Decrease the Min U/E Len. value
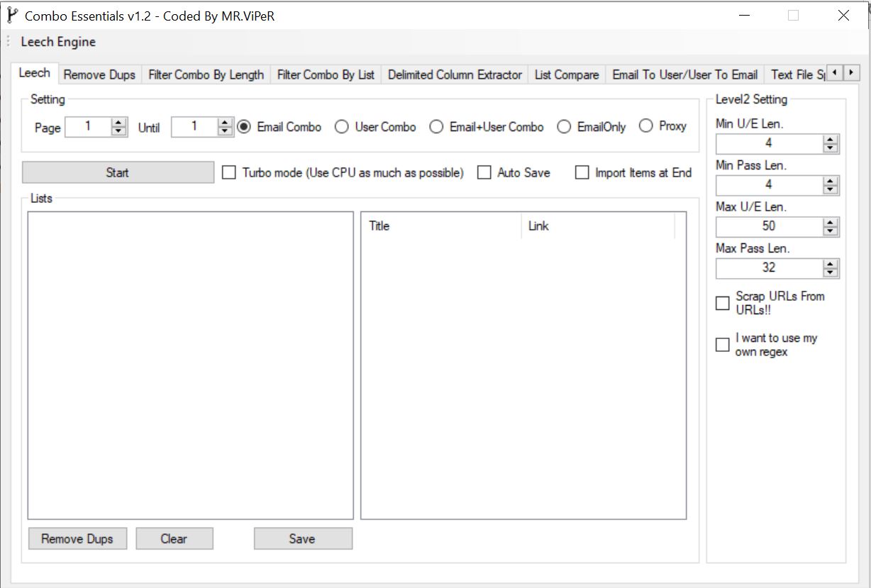This screenshot has height=588, width=871. click(830, 148)
